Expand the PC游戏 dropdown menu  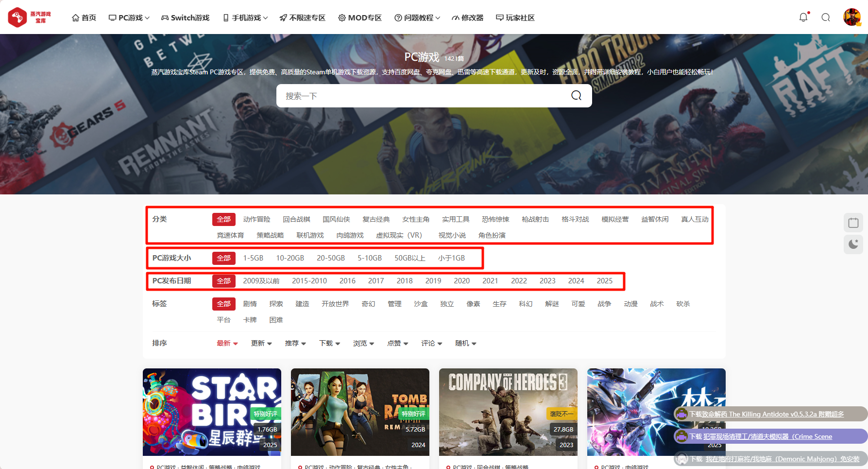(x=129, y=17)
